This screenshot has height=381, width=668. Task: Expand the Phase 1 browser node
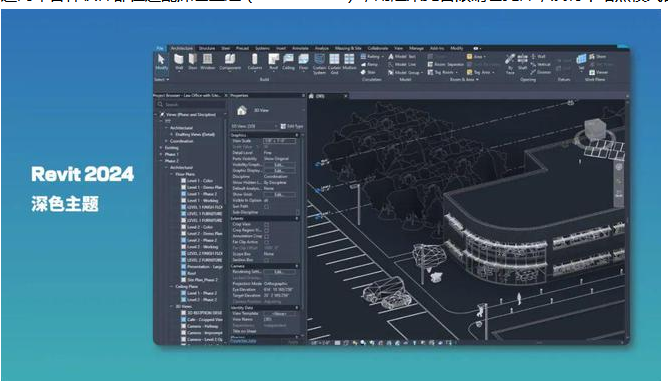161,154
